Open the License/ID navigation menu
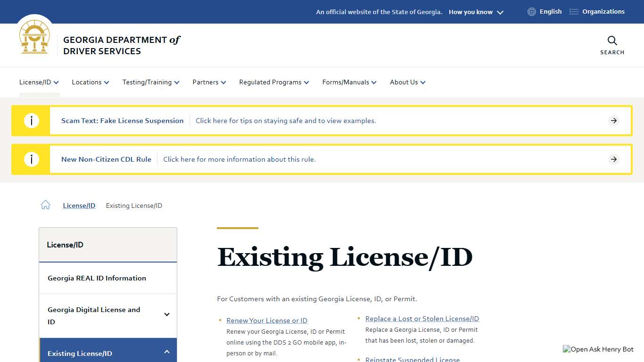Image resolution: width=644 pixels, height=362 pixels. (x=39, y=82)
